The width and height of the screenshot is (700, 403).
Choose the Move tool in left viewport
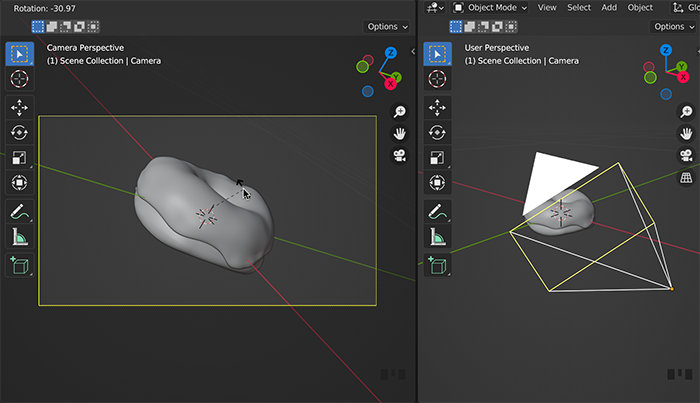click(19, 108)
